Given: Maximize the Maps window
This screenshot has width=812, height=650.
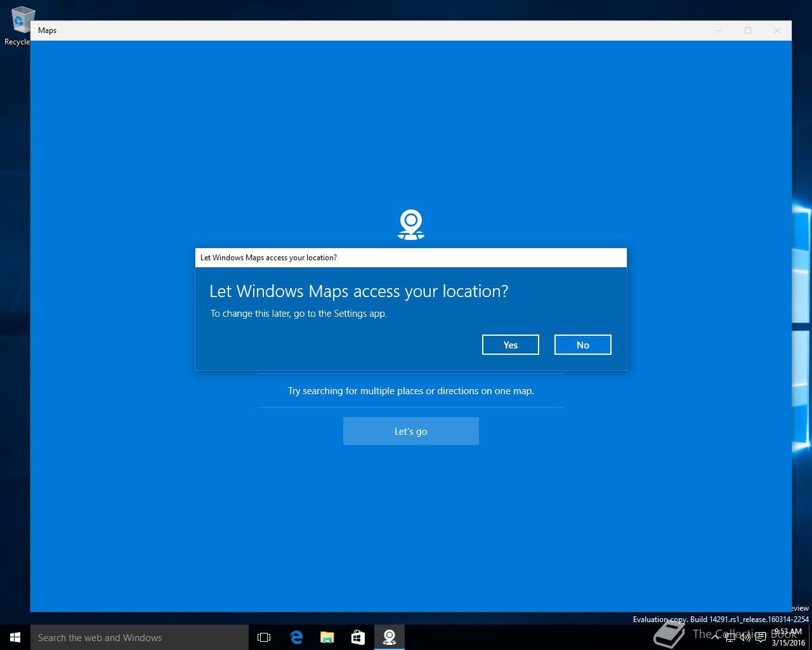Looking at the screenshot, I should tap(748, 30).
